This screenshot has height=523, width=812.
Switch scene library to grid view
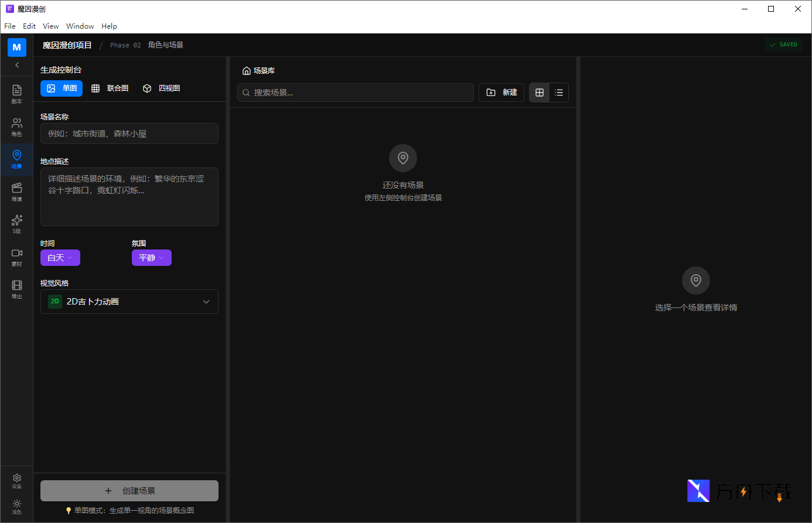pyautogui.click(x=540, y=93)
